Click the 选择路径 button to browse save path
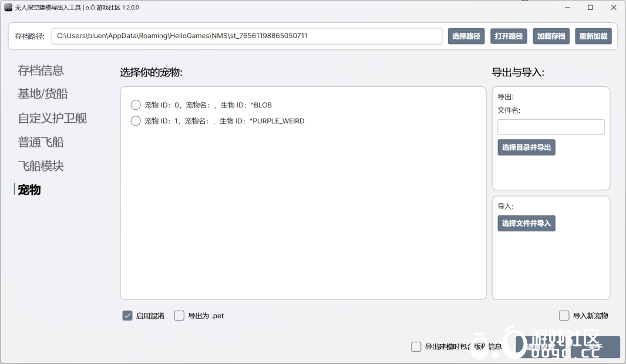 (466, 36)
